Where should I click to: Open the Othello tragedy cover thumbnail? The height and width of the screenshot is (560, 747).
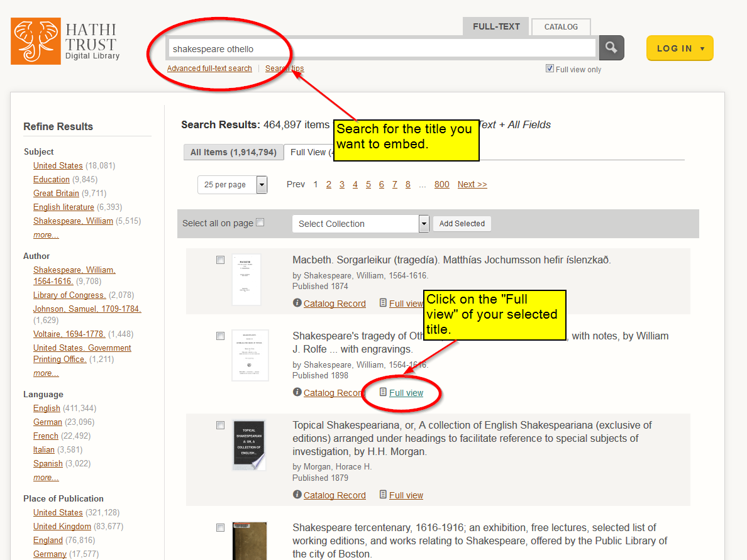250,355
